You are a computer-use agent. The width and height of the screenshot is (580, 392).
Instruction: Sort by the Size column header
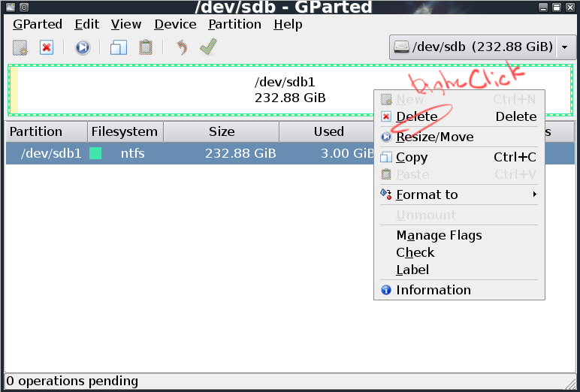point(221,131)
